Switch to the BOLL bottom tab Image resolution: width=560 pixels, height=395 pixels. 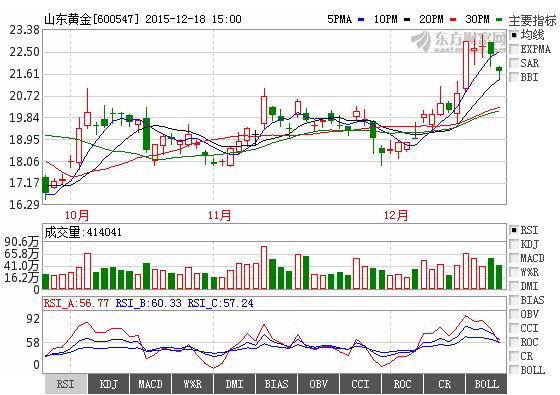[486, 384]
